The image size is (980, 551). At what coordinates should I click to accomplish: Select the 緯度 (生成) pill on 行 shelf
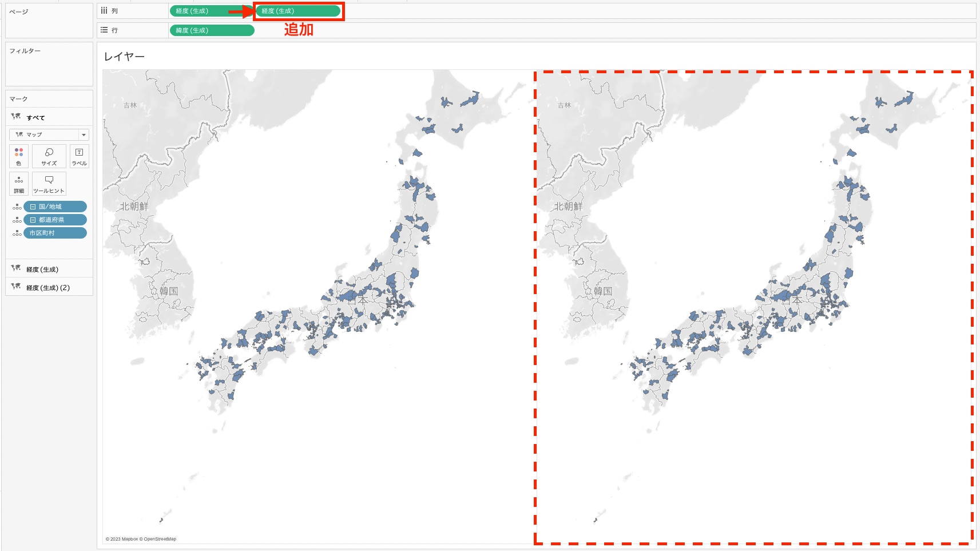point(212,30)
